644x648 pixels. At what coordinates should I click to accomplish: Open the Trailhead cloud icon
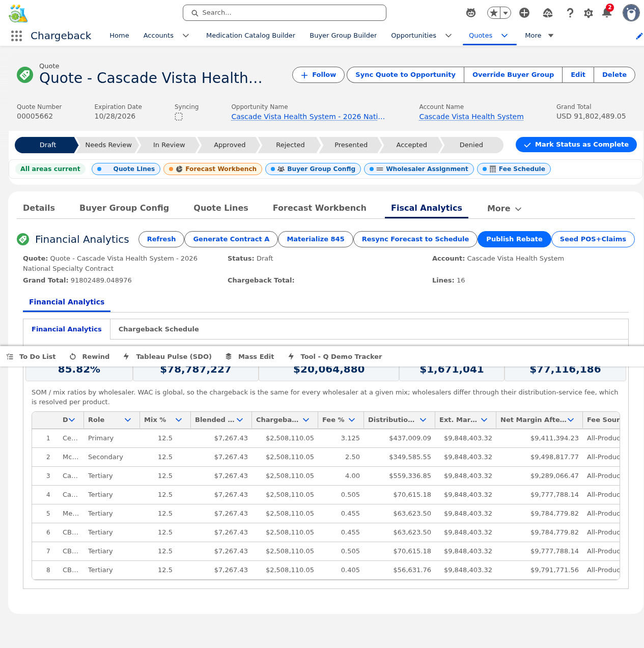[x=548, y=13]
